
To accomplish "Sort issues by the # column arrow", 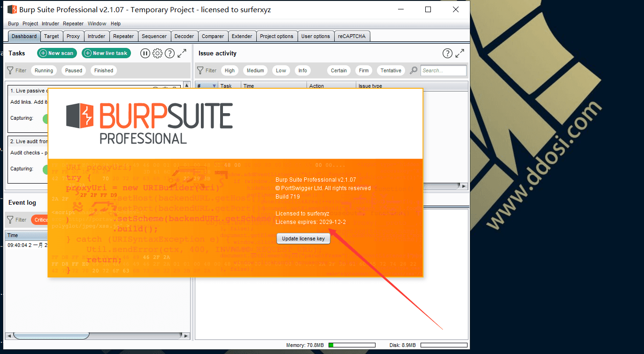I will pyautogui.click(x=215, y=86).
